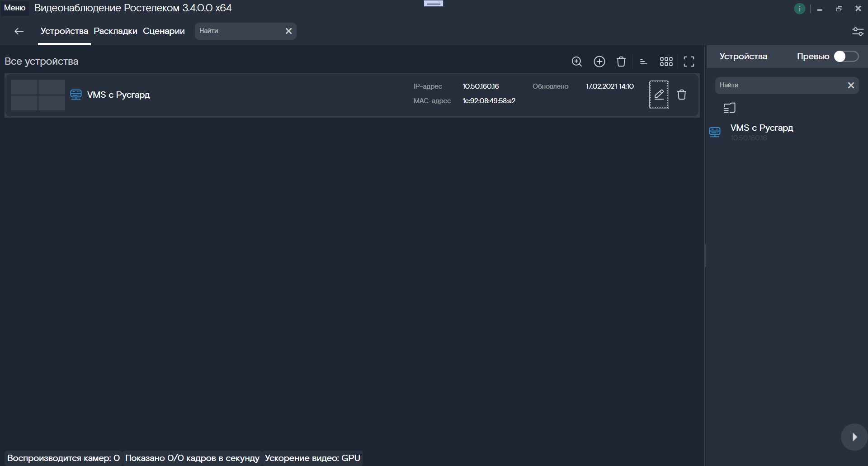The width and height of the screenshot is (868, 466).
Task: Add a new device with plus icon
Action: (599, 62)
